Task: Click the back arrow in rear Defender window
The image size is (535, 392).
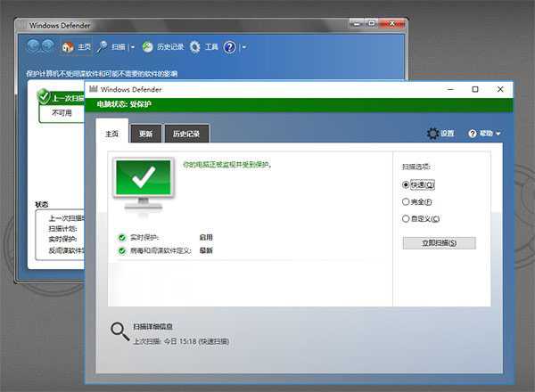Action: [x=33, y=46]
